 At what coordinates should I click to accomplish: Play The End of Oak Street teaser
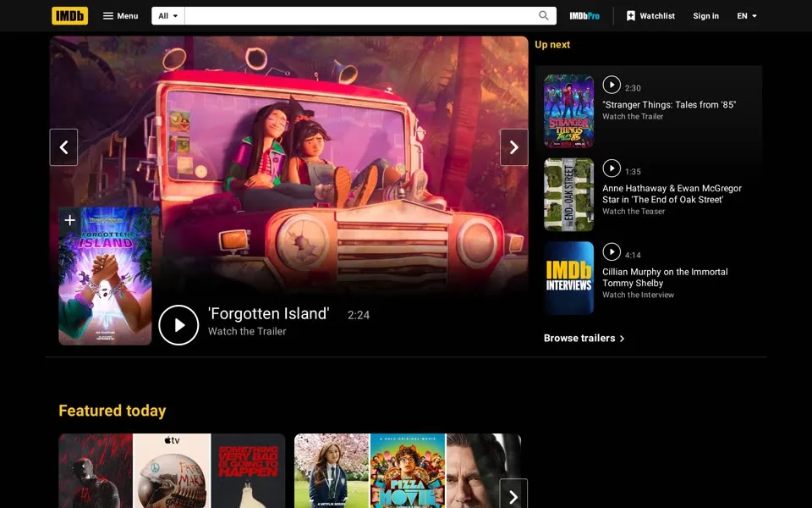click(612, 168)
